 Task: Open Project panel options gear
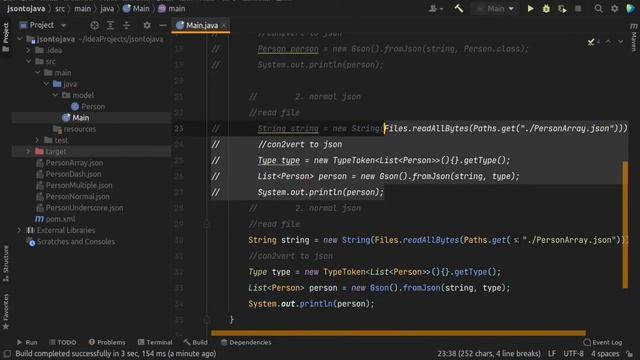[x=147, y=25]
